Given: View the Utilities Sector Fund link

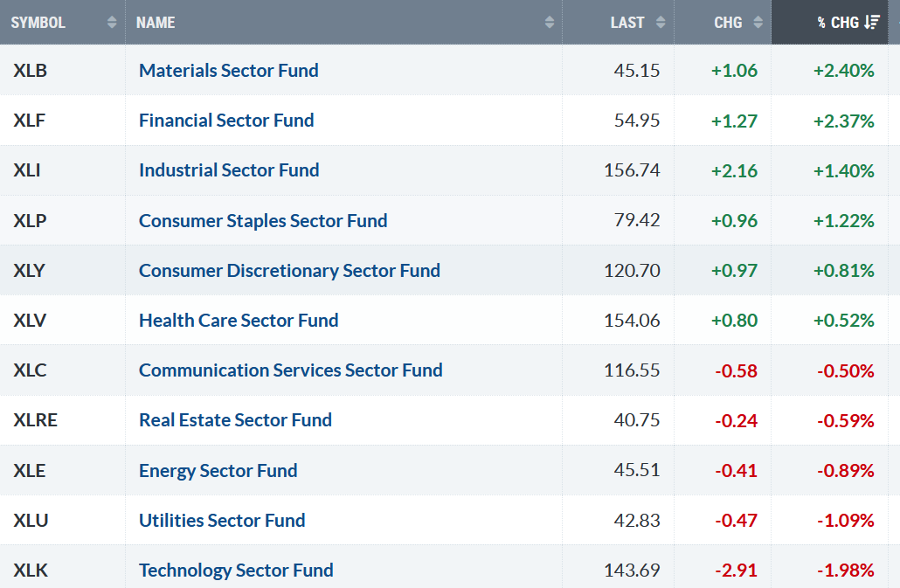Looking at the screenshot, I should [222, 520].
